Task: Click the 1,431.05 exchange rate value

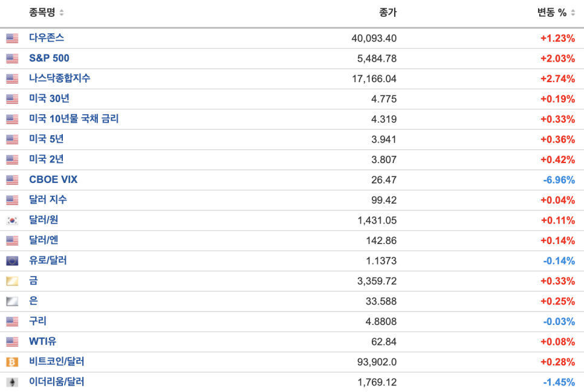Action: click(377, 220)
